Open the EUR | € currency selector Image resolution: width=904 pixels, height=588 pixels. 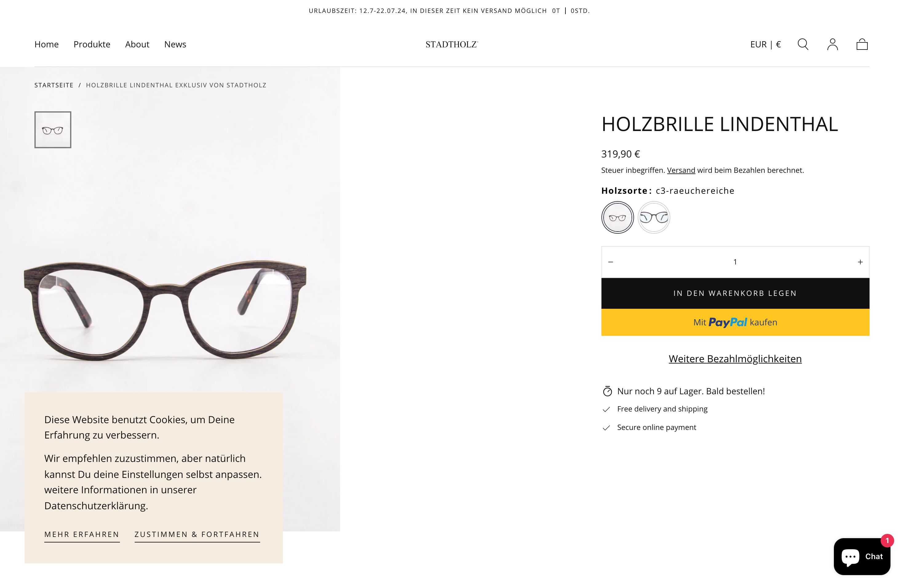[x=765, y=45]
